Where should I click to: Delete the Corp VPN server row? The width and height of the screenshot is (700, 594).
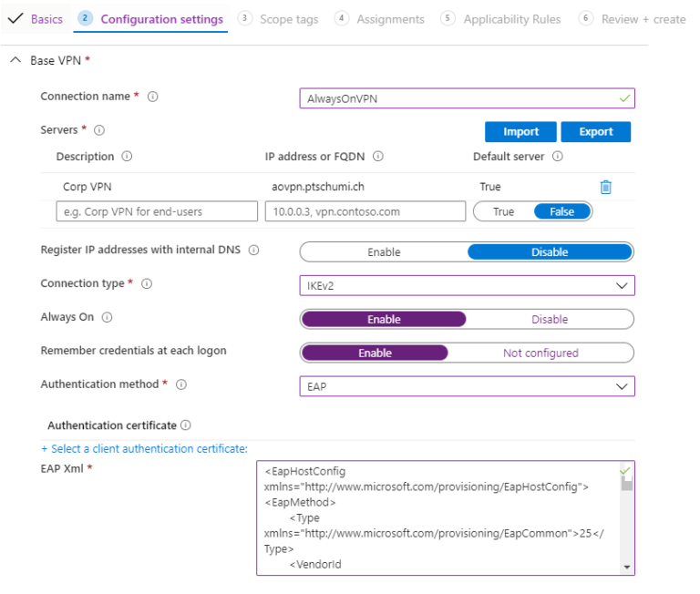605,187
